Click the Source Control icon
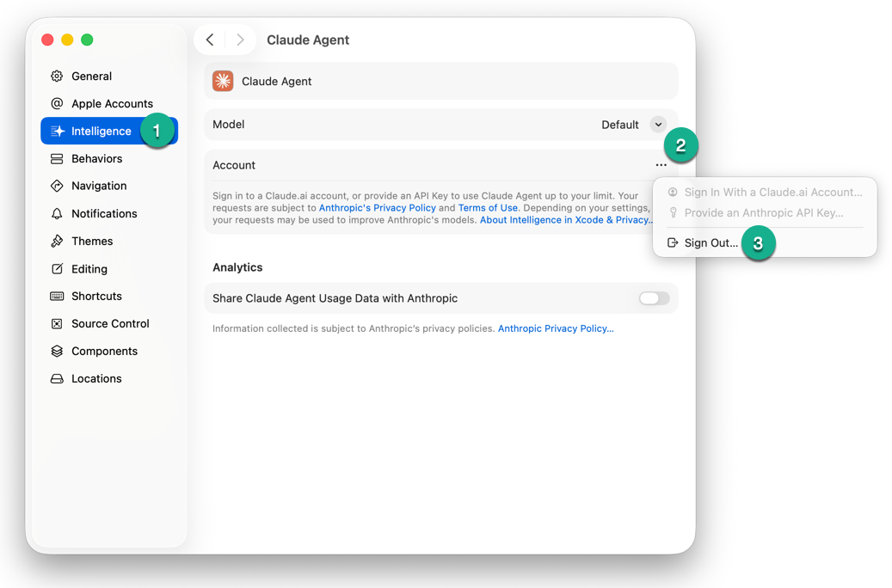Image resolution: width=892 pixels, height=588 pixels. [x=57, y=324]
